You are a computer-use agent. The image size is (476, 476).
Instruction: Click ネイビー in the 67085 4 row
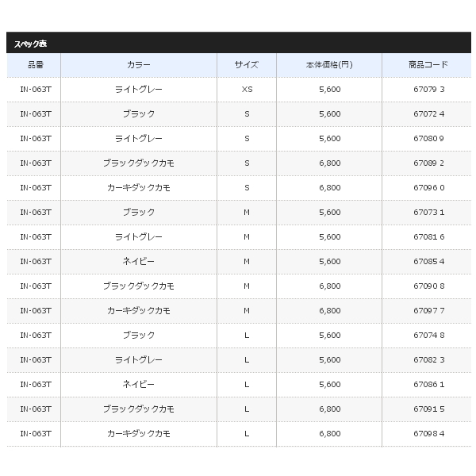[x=139, y=261]
